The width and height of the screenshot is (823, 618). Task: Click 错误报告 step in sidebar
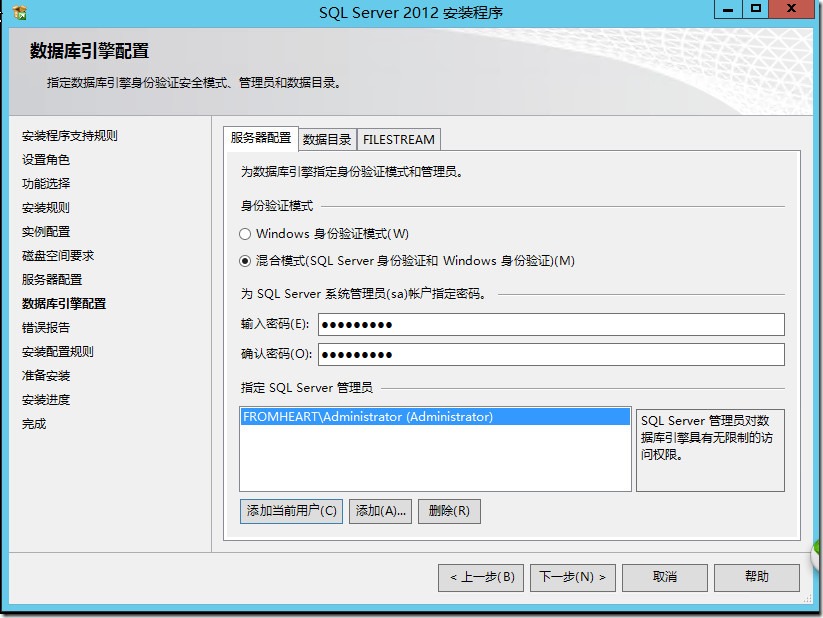click(x=46, y=328)
